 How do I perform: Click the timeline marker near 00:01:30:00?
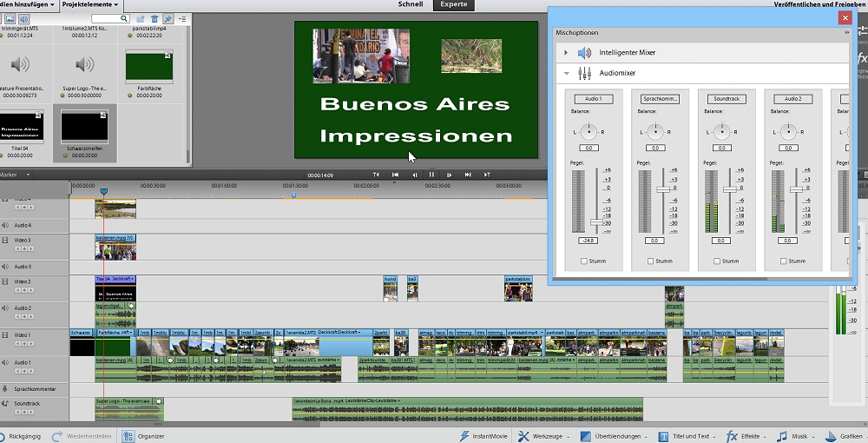point(293,195)
